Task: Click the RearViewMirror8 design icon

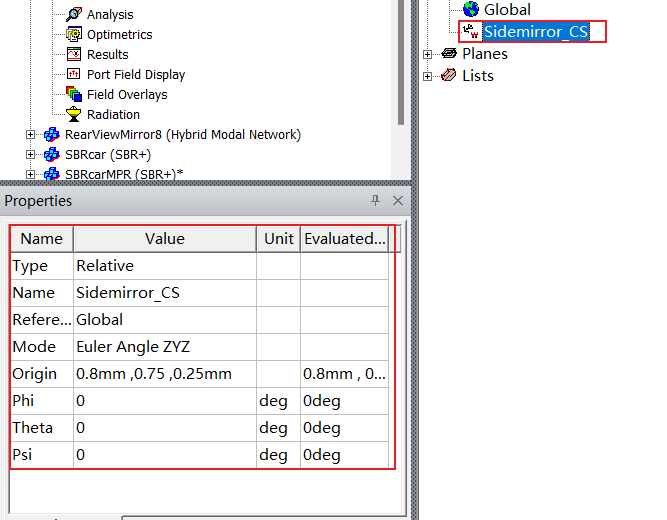Action: [x=52, y=134]
